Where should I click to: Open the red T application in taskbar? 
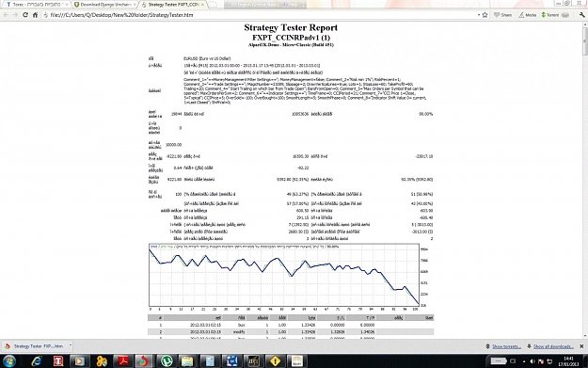click(58, 361)
